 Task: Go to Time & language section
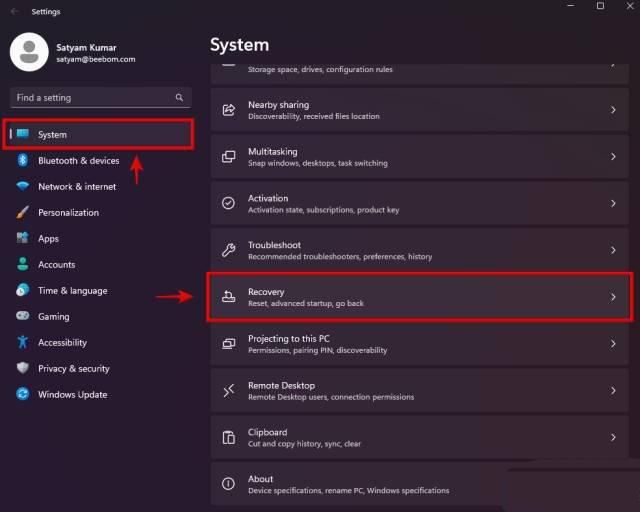[72, 290]
